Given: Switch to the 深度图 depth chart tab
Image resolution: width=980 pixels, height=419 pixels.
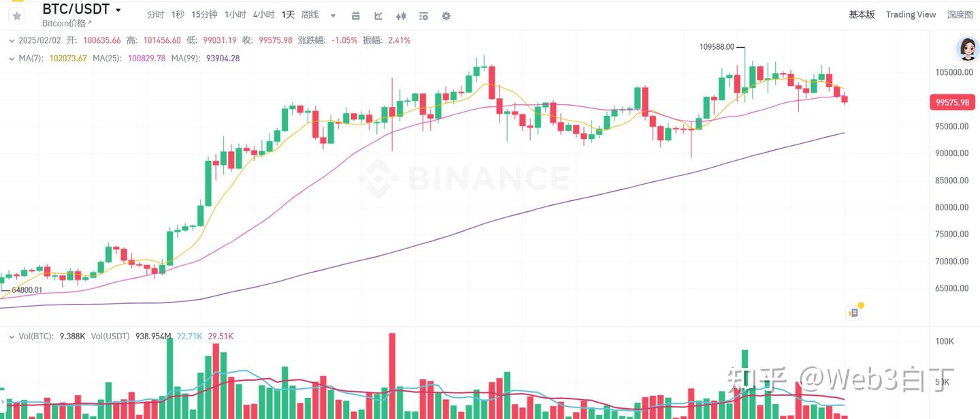Looking at the screenshot, I should click(960, 14).
